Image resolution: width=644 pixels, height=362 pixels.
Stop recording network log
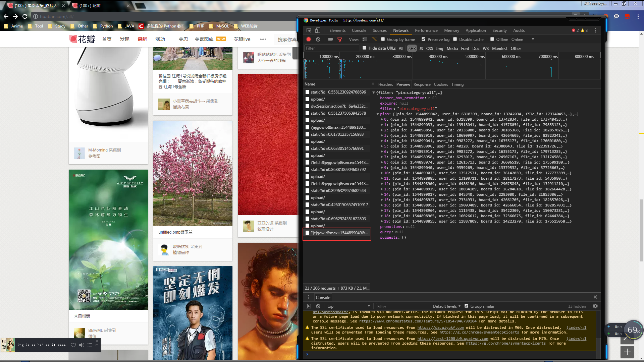tap(309, 40)
